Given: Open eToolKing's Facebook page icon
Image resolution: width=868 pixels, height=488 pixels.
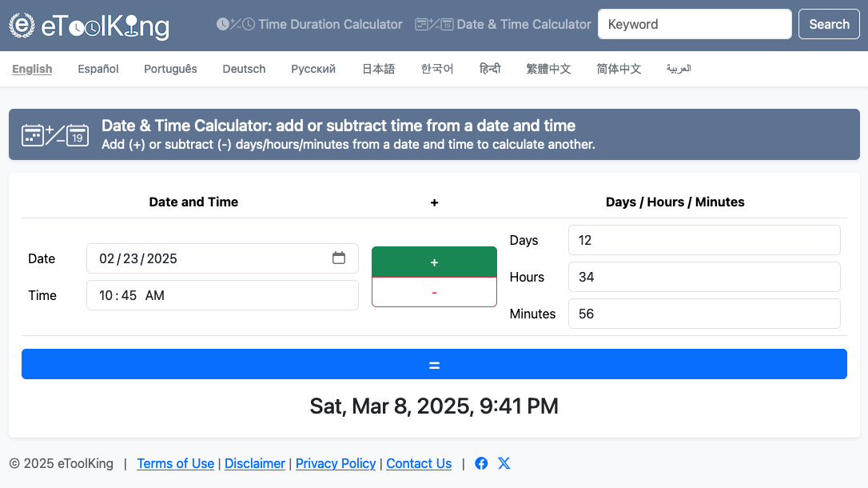Looking at the screenshot, I should 481,463.
